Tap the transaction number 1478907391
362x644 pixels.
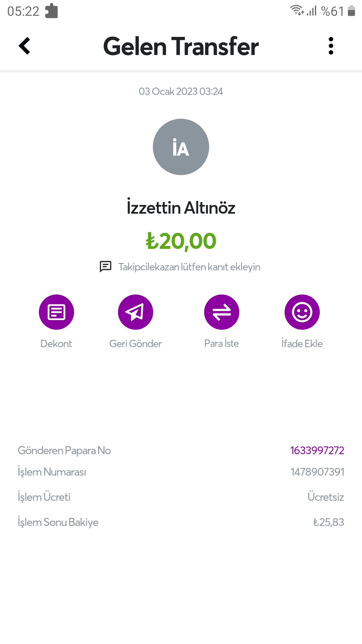point(317,472)
